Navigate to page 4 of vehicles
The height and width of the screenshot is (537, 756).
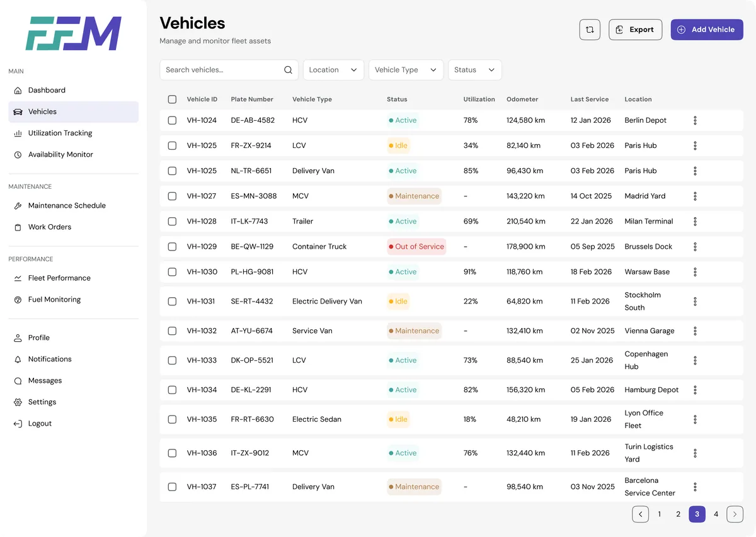tap(716, 514)
